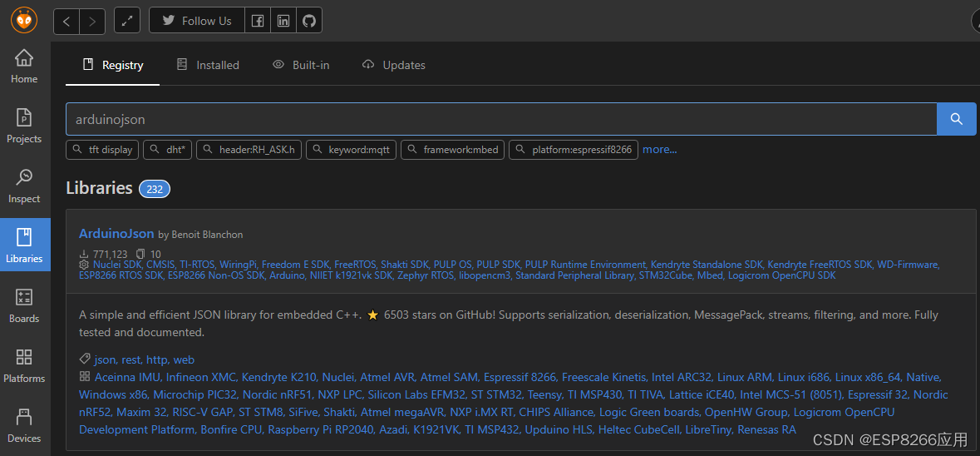
Task: Open Inspect in the sidebar
Action: tap(24, 186)
